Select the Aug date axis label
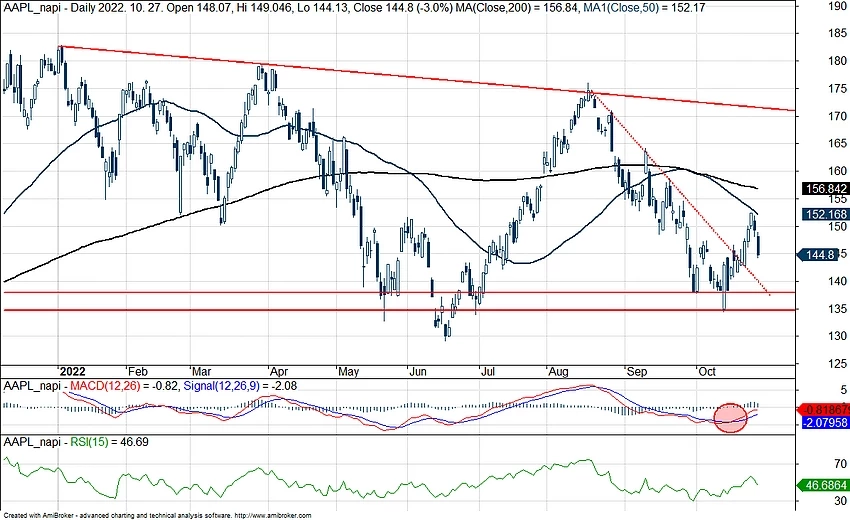Viewport: 850px width, 520px height. 558,371
